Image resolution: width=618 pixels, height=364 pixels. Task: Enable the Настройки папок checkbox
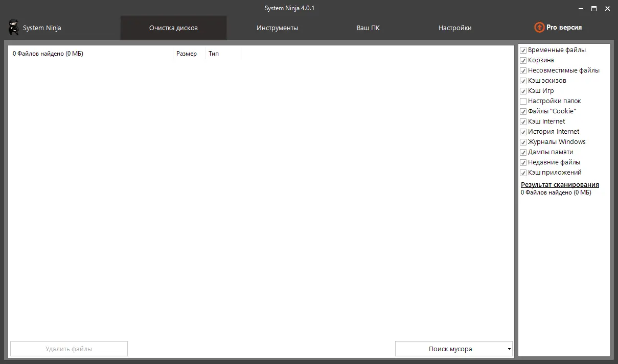click(x=523, y=101)
